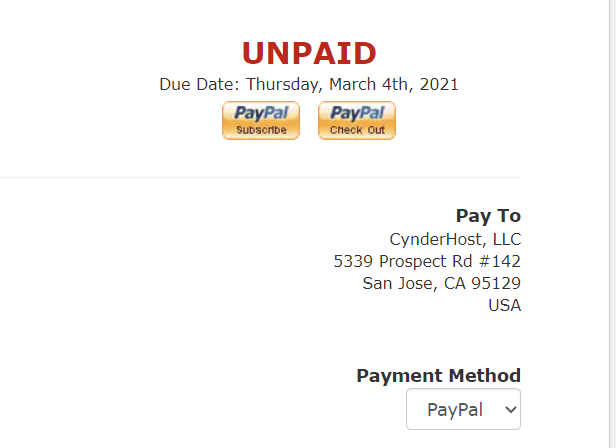Click the 5339 Prospect Rd #142 address line

click(427, 261)
